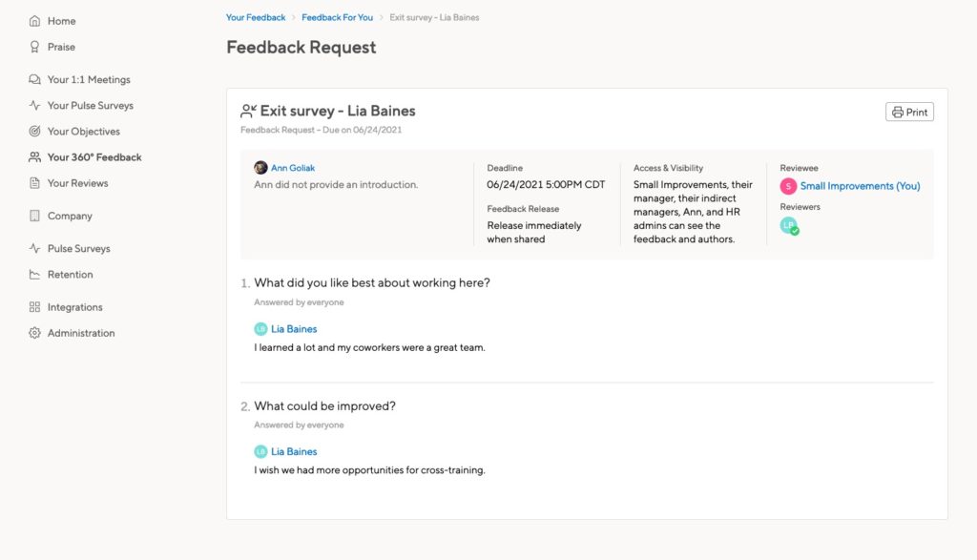The image size is (977, 560).
Task: Click the Your Reviews document icon
Action: pyautogui.click(x=35, y=183)
